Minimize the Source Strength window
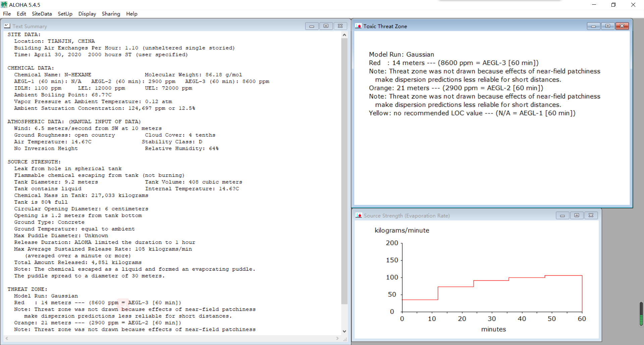 pyautogui.click(x=562, y=215)
